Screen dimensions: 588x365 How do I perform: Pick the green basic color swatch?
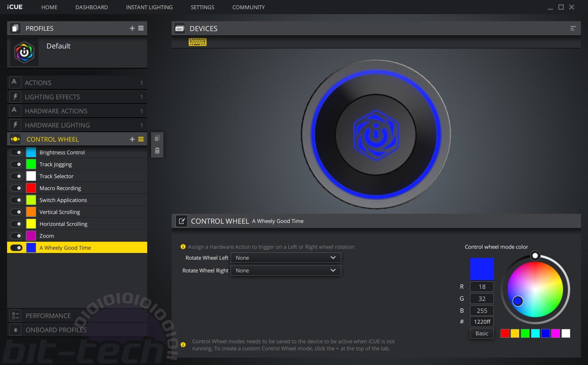coord(525,333)
